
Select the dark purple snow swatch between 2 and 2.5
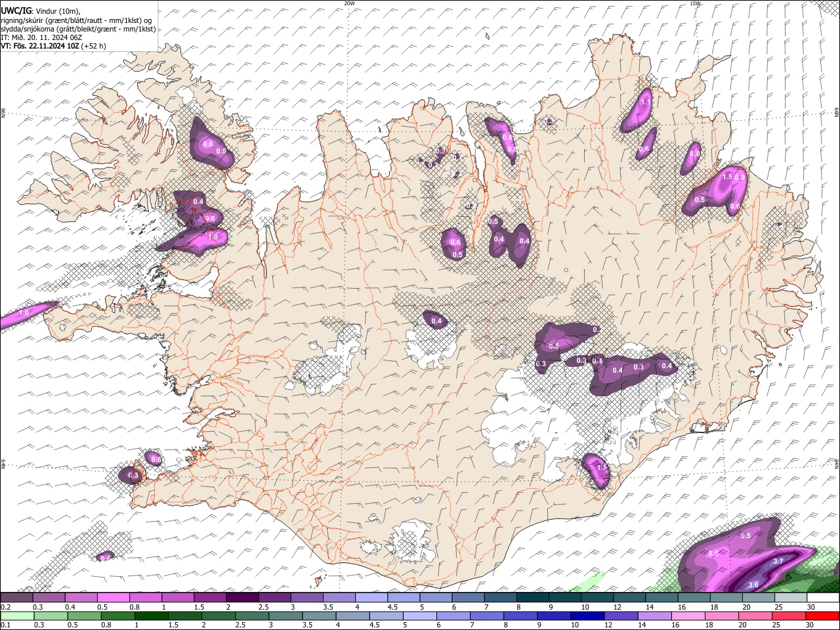(242, 598)
